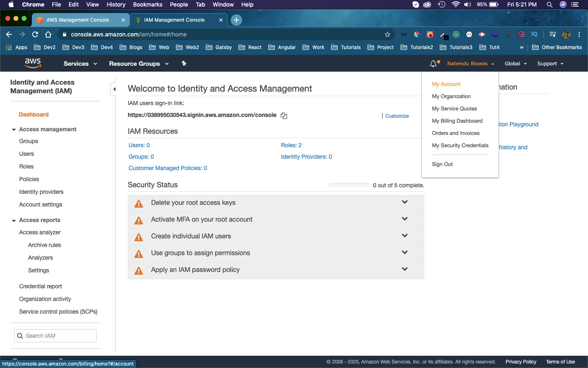Open the Support dropdown
Screen dimensions: 588x368
tap(550, 63)
